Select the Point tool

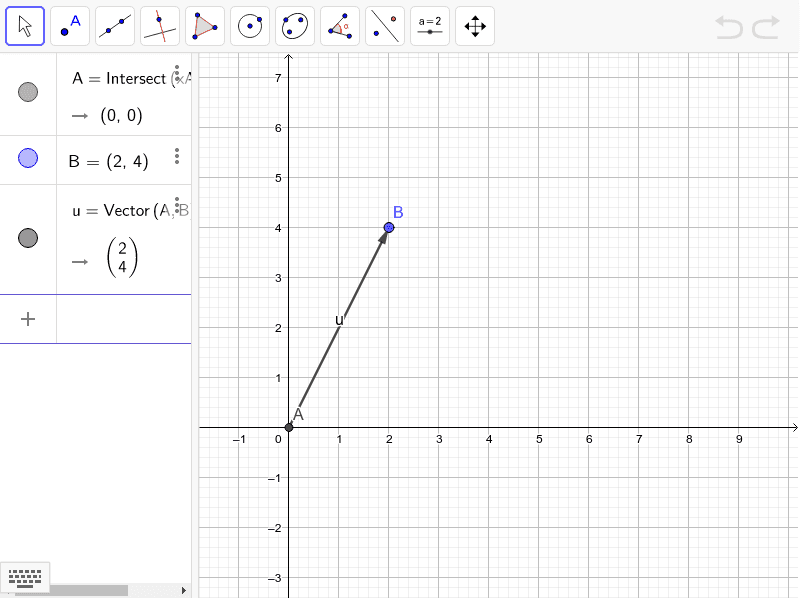click(x=69, y=25)
